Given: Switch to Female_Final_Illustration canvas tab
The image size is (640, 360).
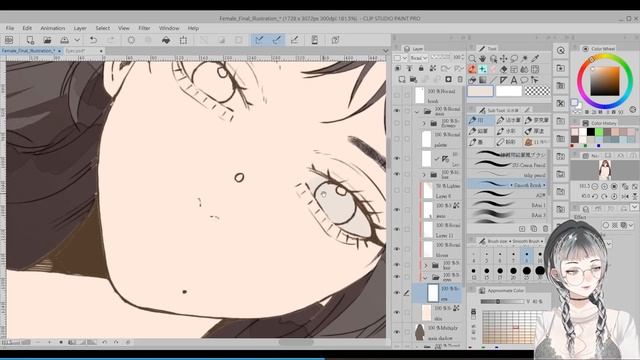Looking at the screenshot, I should [31, 51].
